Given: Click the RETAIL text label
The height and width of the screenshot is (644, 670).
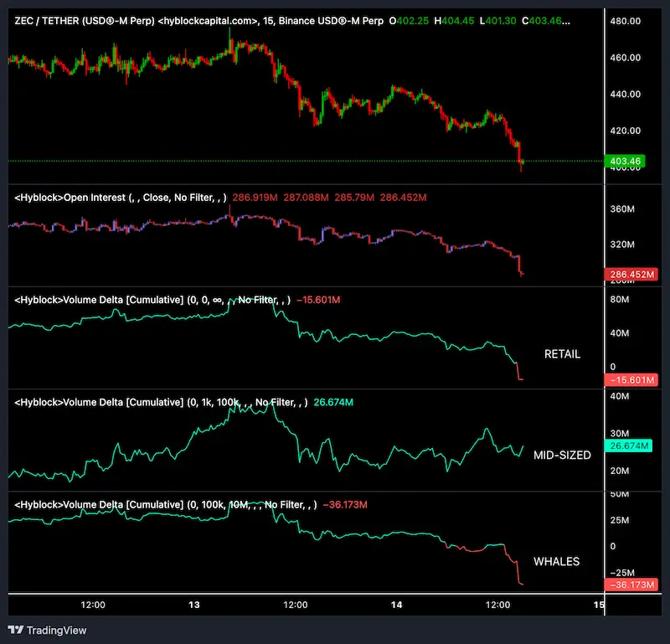Looking at the screenshot, I should point(562,354).
